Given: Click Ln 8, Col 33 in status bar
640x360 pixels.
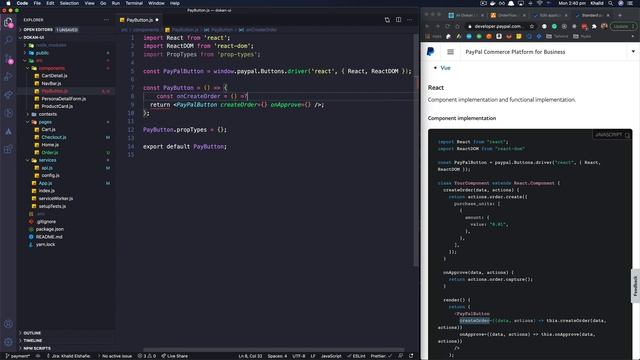Looking at the screenshot, I should point(250,356).
